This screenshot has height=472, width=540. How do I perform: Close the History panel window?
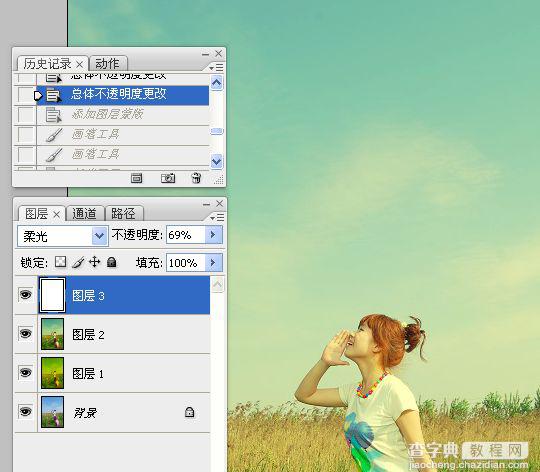click(218, 53)
